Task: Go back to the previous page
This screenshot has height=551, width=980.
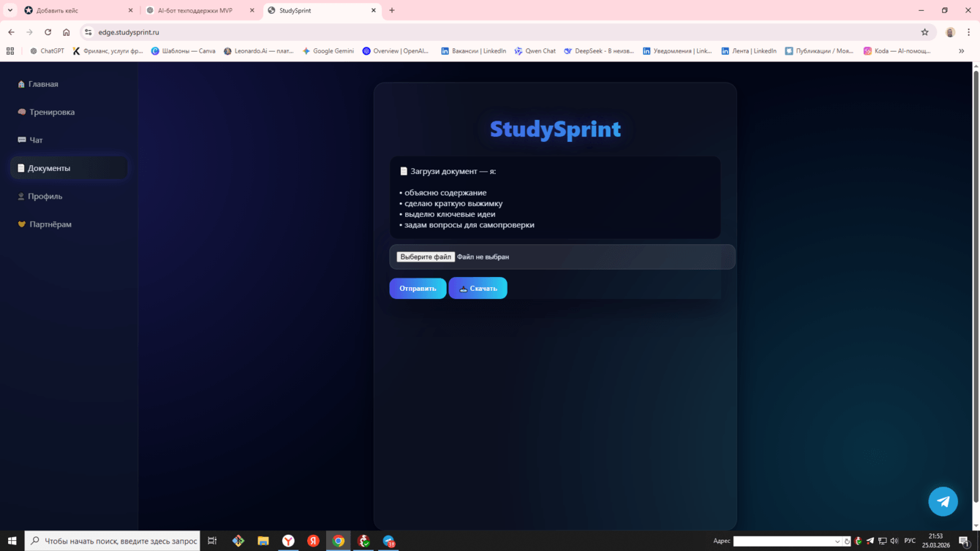Action: pyautogui.click(x=11, y=32)
